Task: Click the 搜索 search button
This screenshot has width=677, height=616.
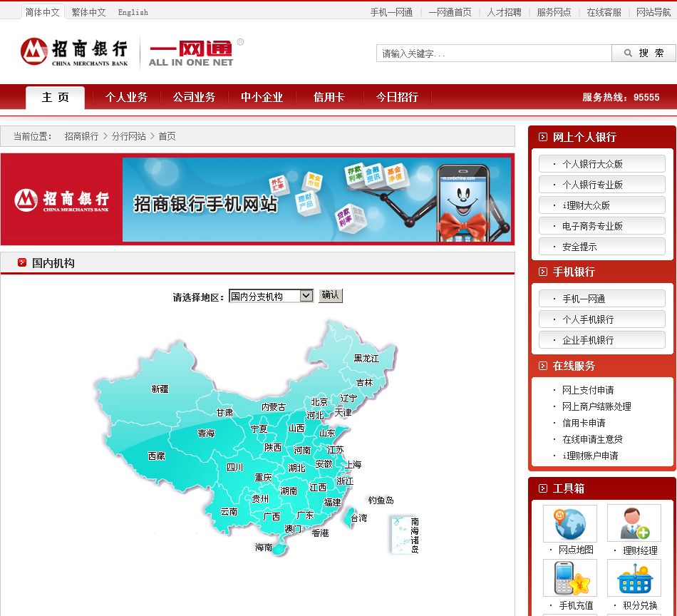Action: (644, 53)
